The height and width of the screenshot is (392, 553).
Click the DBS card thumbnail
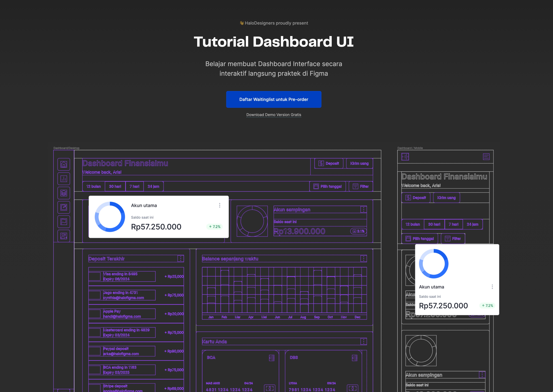pos(324,371)
